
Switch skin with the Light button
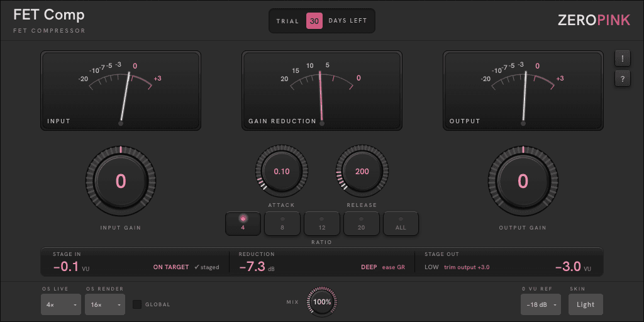click(x=586, y=305)
